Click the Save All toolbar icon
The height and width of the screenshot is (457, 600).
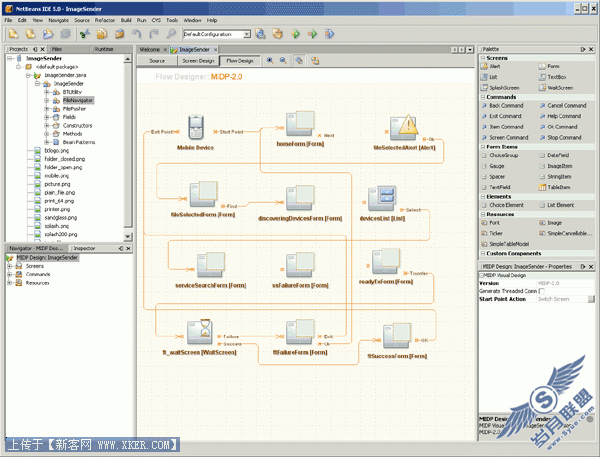(65, 34)
